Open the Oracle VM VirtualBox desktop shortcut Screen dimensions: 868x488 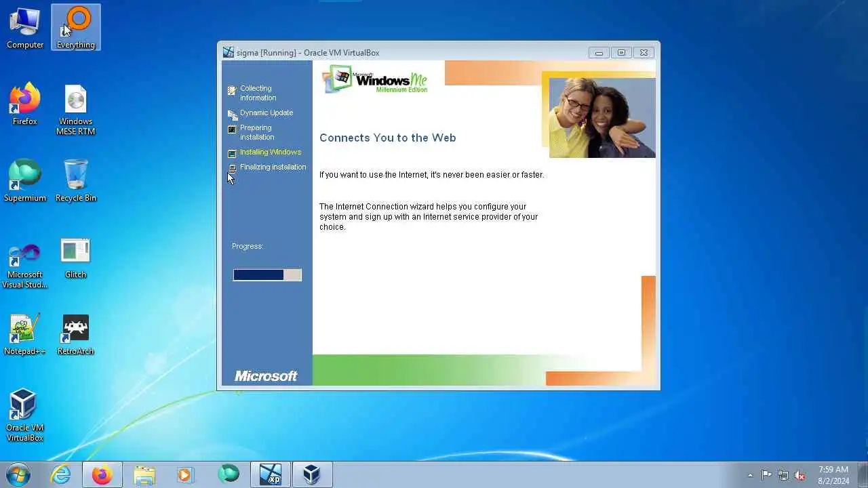pyautogui.click(x=25, y=415)
